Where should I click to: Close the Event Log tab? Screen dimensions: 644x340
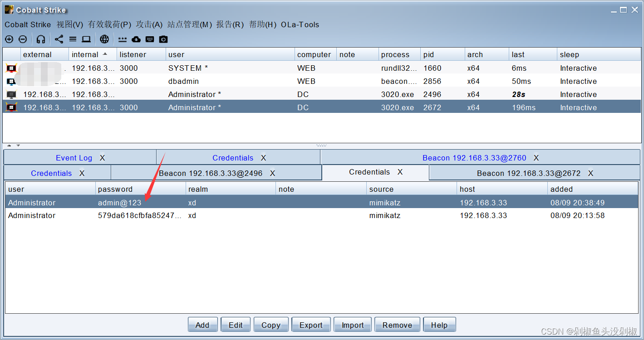coord(102,158)
